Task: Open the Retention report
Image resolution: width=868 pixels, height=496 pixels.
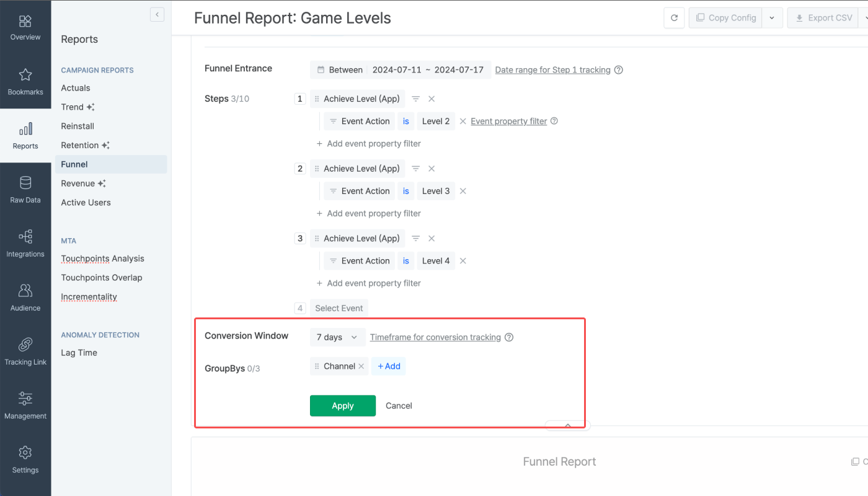Action: click(x=85, y=145)
